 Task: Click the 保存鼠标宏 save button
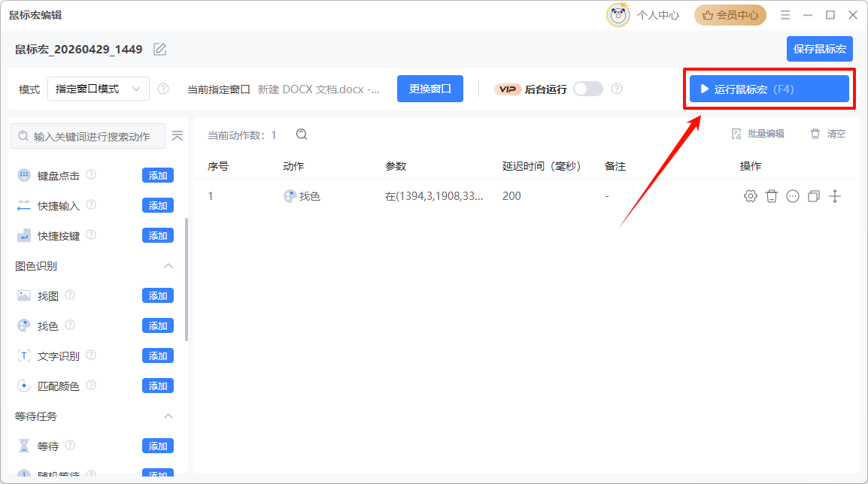coord(819,49)
